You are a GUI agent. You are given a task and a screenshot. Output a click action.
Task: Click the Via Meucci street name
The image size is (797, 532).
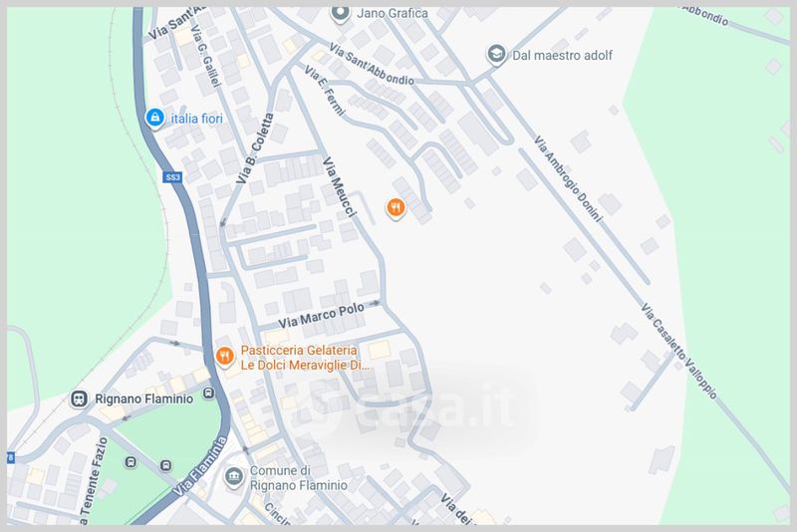click(x=340, y=187)
